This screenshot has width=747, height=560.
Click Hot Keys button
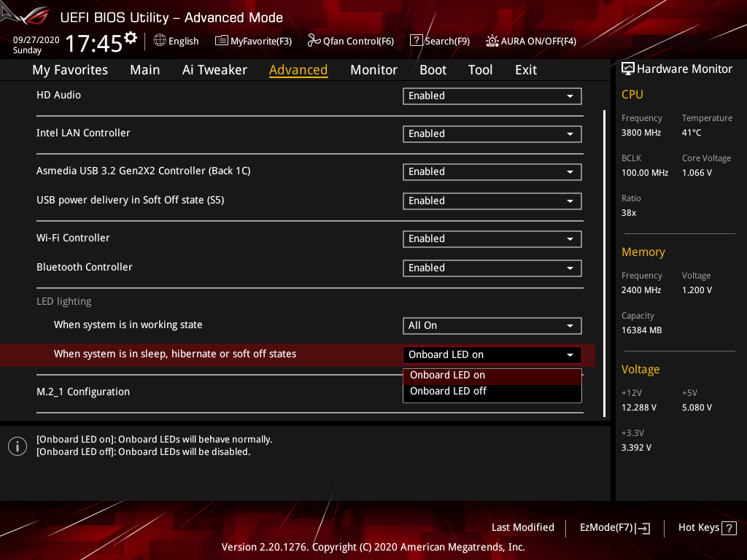click(707, 528)
